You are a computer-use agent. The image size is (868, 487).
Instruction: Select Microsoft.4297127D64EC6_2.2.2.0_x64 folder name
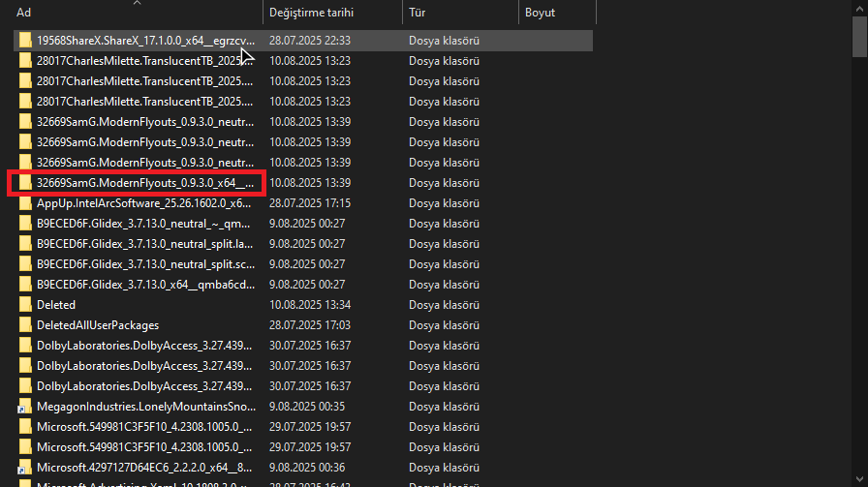point(144,468)
